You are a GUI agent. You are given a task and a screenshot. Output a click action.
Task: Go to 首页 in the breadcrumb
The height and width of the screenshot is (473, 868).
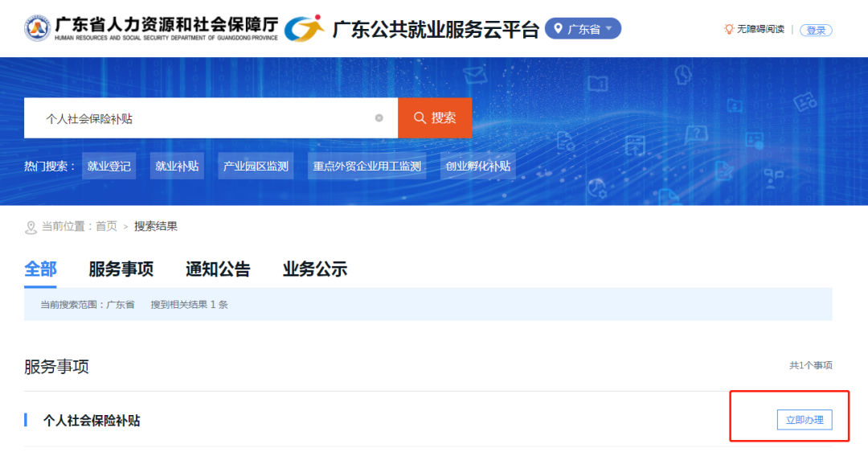point(106,226)
